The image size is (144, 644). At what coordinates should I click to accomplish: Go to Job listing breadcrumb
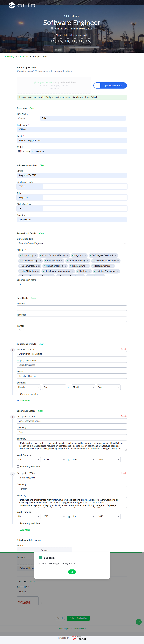point(9,56)
